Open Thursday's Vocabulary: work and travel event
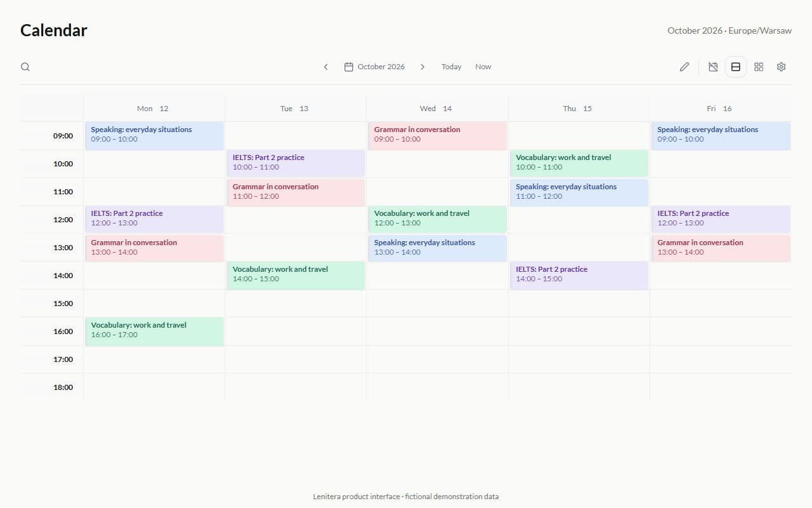The width and height of the screenshot is (812, 508). [579, 163]
